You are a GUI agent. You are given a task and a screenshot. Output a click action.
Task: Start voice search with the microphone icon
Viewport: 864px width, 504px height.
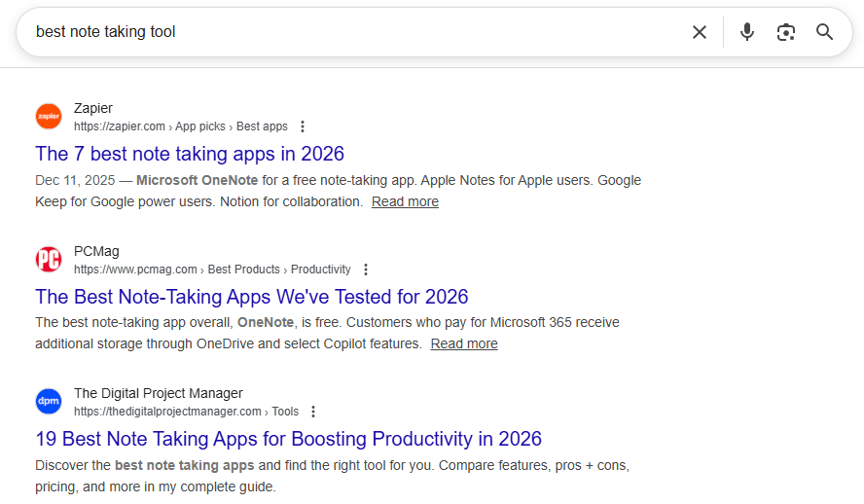[x=746, y=32]
